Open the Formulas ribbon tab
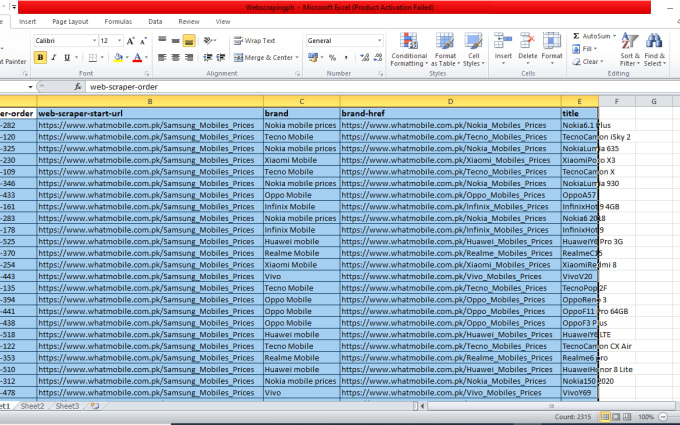Screen dimensions: 680x425 point(118,22)
